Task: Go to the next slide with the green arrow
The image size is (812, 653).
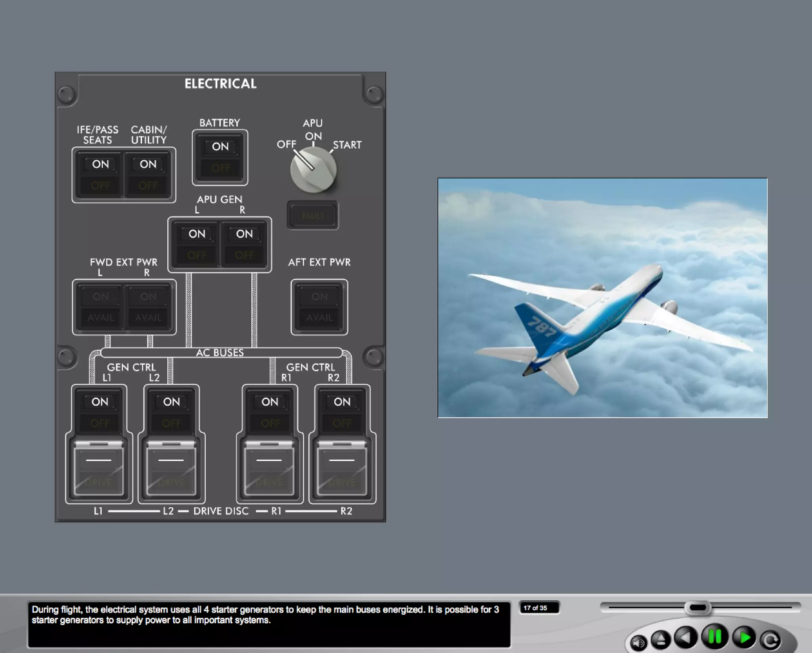Action: [x=744, y=638]
